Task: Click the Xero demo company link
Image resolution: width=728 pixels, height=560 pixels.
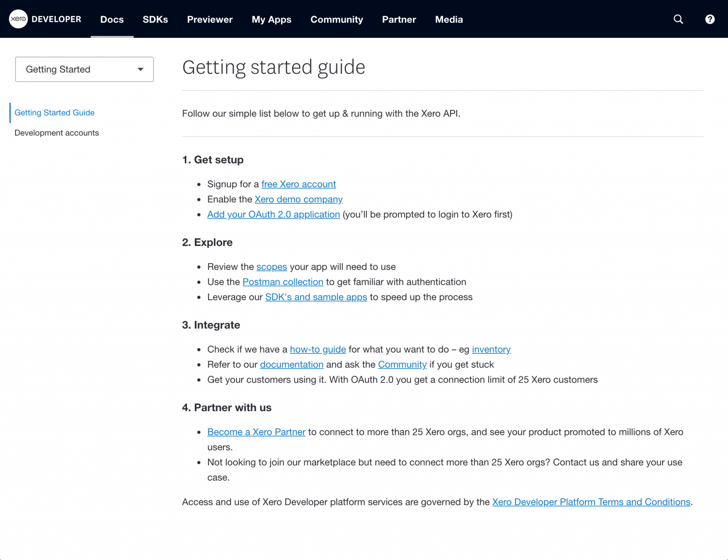Action: 298,199
